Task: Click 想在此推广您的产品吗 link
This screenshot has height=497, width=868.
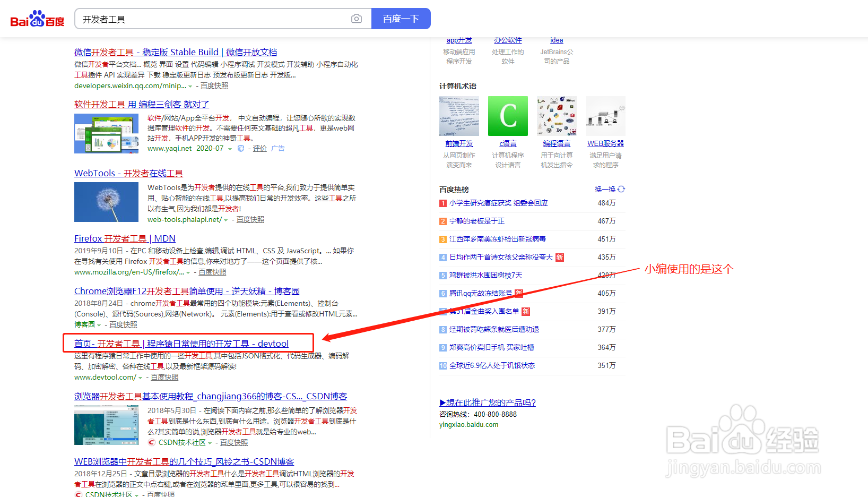Action: click(488, 402)
